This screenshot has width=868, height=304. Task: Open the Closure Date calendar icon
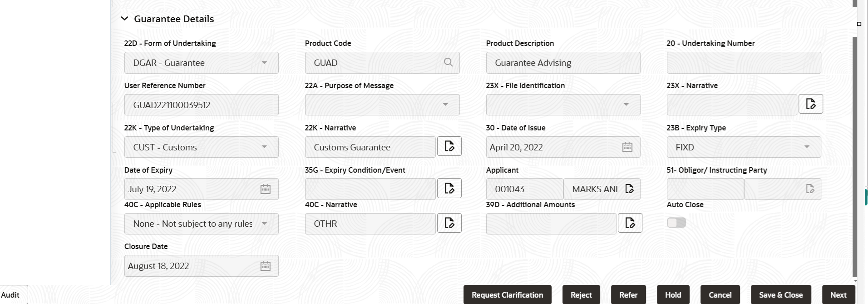point(265,266)
